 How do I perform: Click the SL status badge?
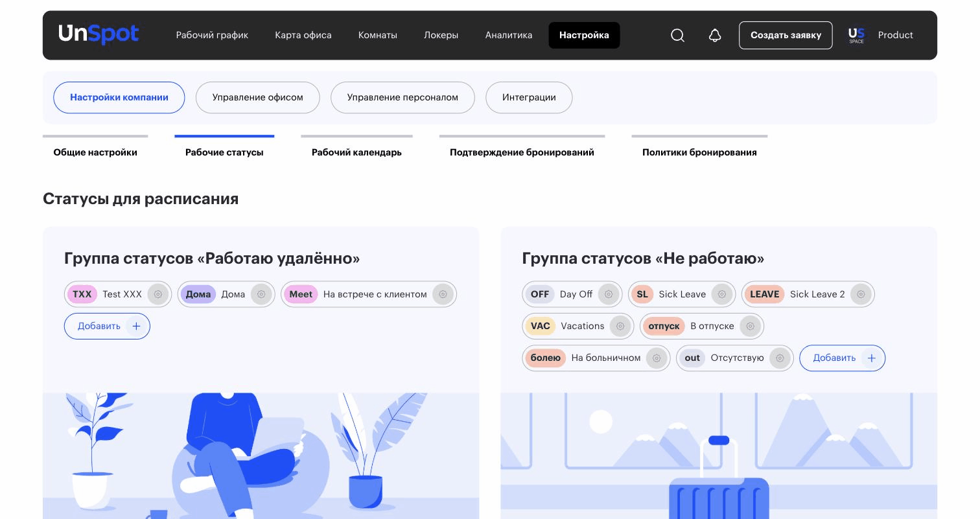point(642,294)
